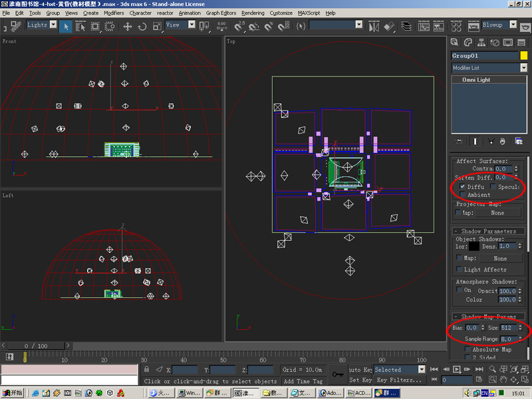
Task: Open the Select by Name tool
Action: coord(80,27)
